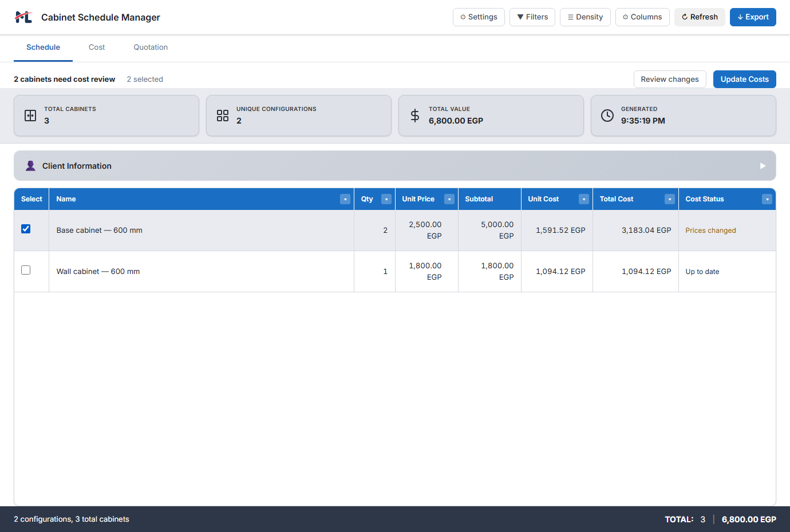Click the '2 selected' count text
This screenshot has width=790, height=532.
(x=145, y=80)
